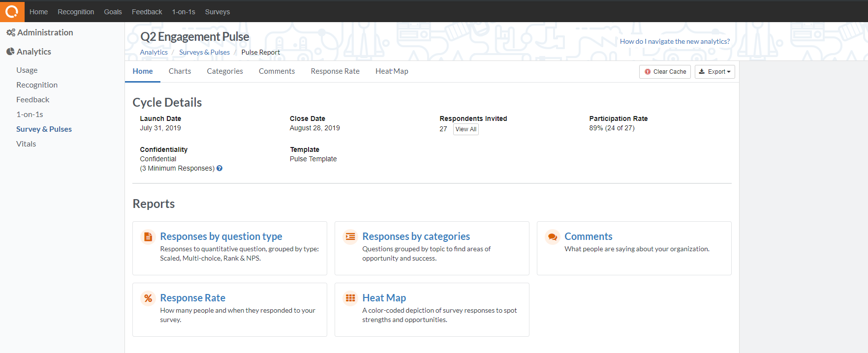This screenshot has width=868, height=353.
Task: Click the Responses by question type document icon
Action: [148, 237]
